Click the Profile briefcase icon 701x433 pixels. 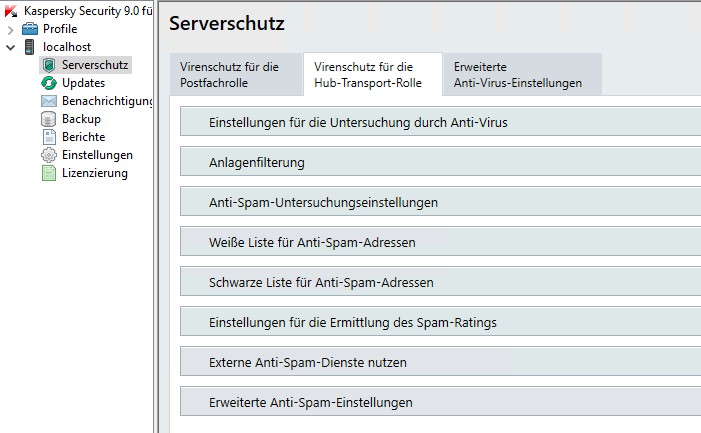pos(30,29)
